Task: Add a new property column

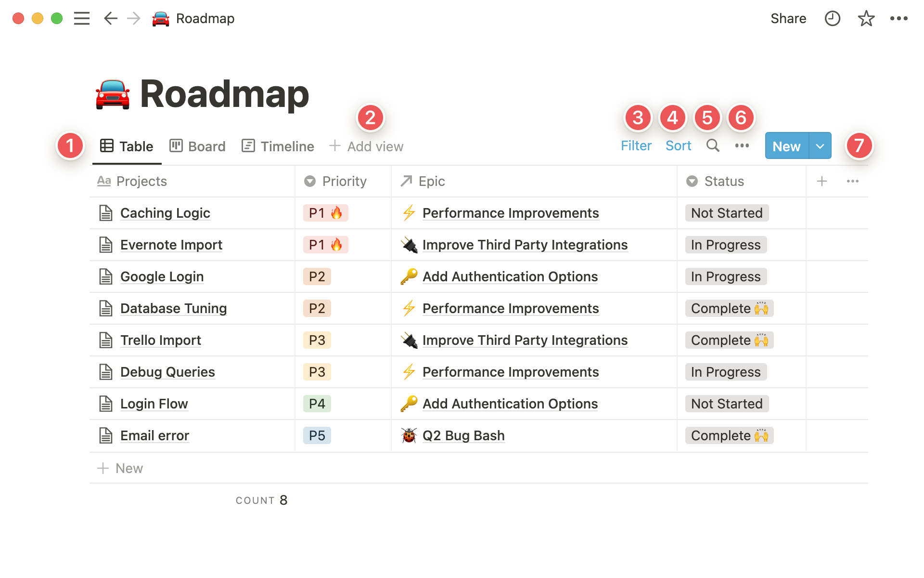Action: point(822,181)
